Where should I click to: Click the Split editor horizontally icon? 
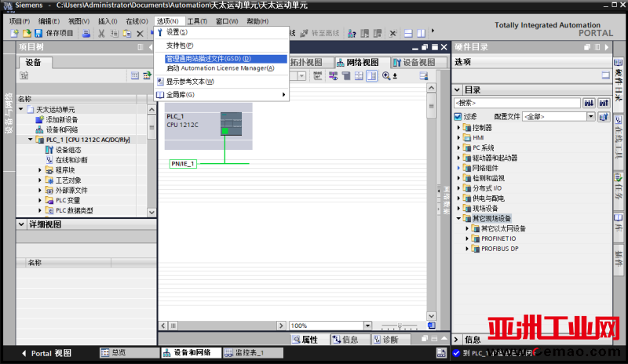(x=408, y=33)
